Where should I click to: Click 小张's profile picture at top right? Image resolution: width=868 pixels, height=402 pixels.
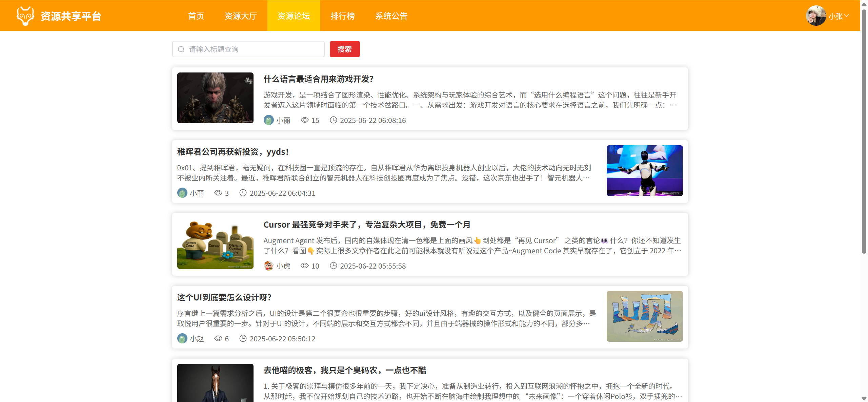[x=815, y=16]
